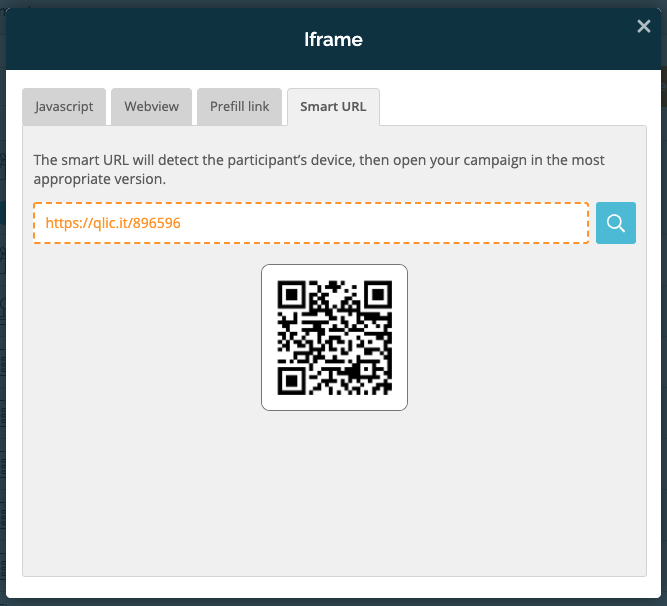Open the Webview tab

[151, 107]
